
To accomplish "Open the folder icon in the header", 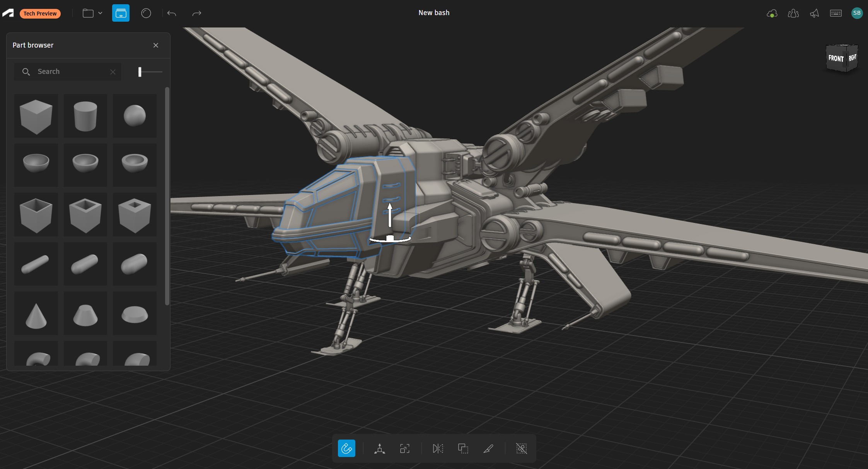I will click(x=88, y=13).
